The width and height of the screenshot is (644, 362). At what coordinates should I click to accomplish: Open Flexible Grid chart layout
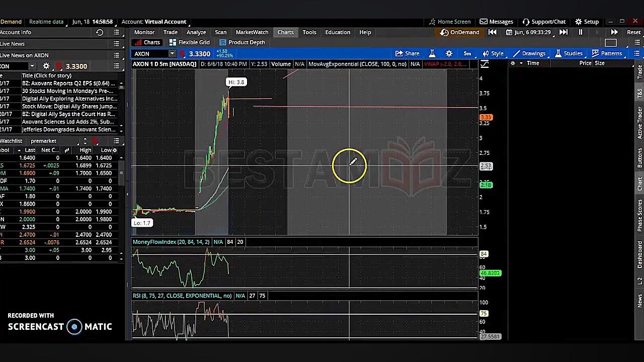(189, 42)
